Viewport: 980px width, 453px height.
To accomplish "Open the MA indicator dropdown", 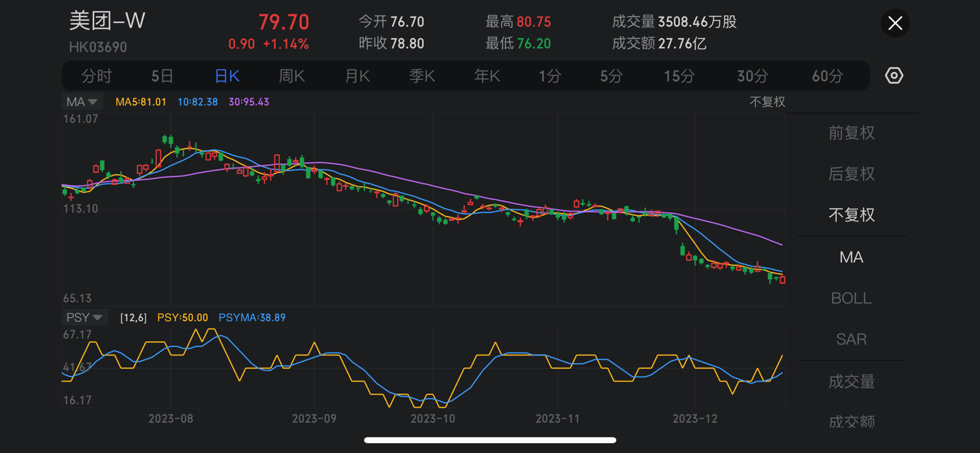I will click(82, 101).
